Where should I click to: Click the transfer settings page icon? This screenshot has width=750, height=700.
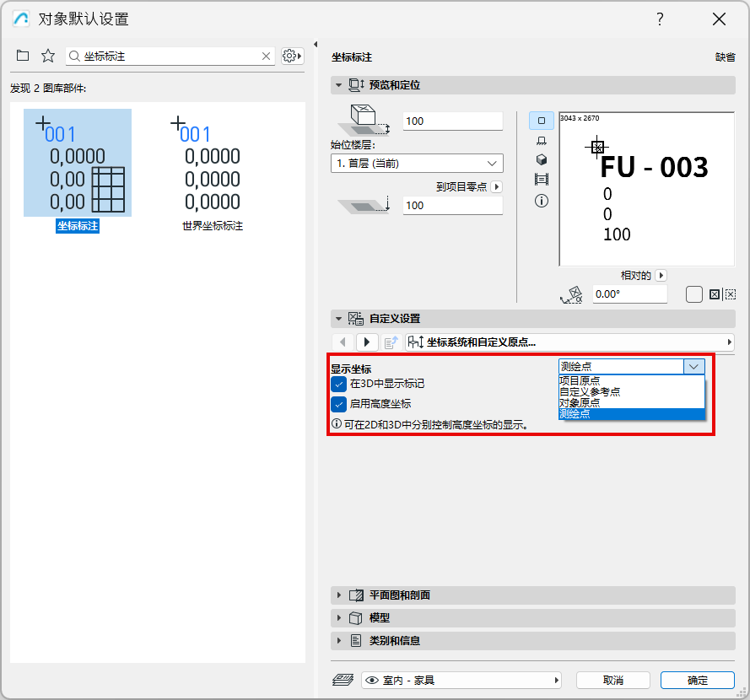(391, 342)
